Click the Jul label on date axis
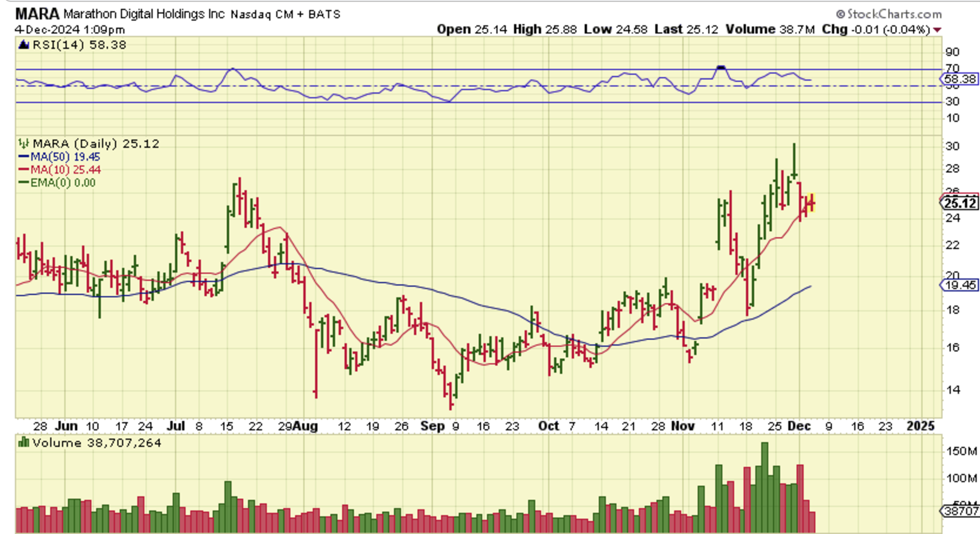The width and height of the screenshot is (980, 534). click(x=176, y=426)
